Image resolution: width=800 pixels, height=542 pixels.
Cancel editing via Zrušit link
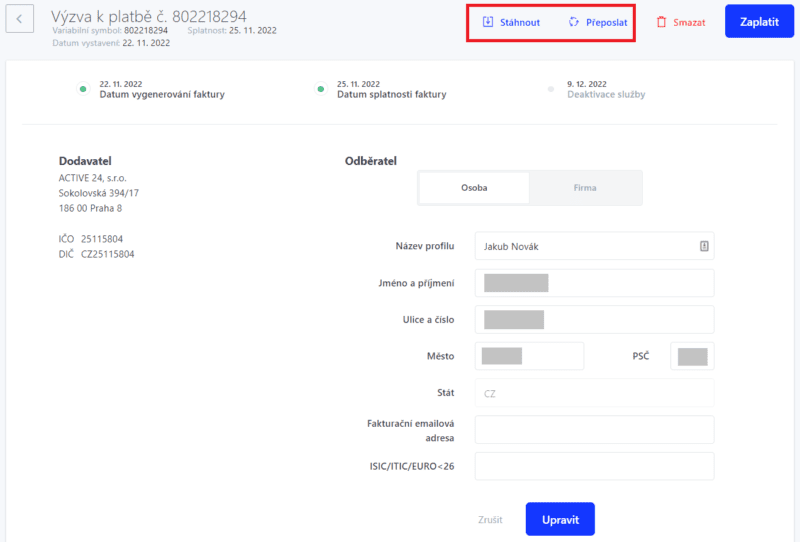click(x=490, y=520)
